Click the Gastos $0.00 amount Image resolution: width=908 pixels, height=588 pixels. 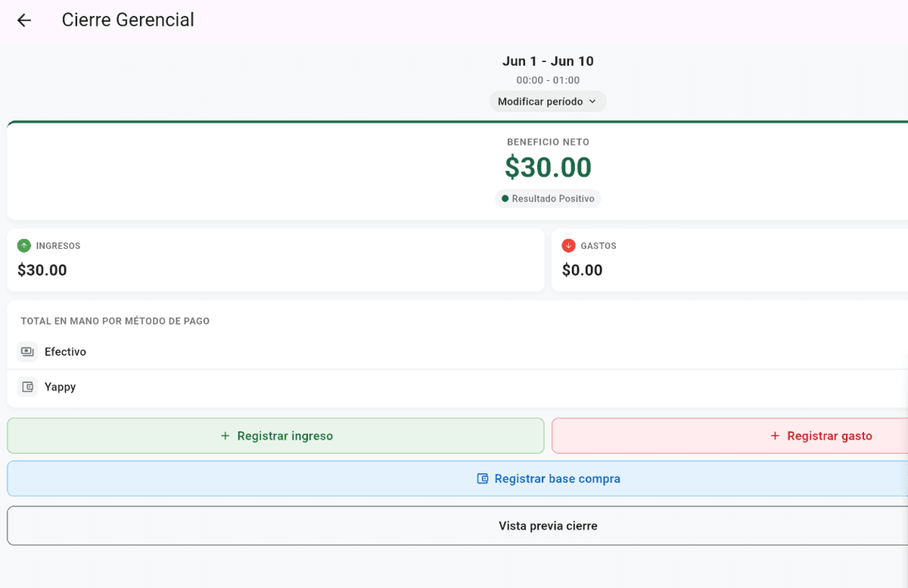(583, 270)
